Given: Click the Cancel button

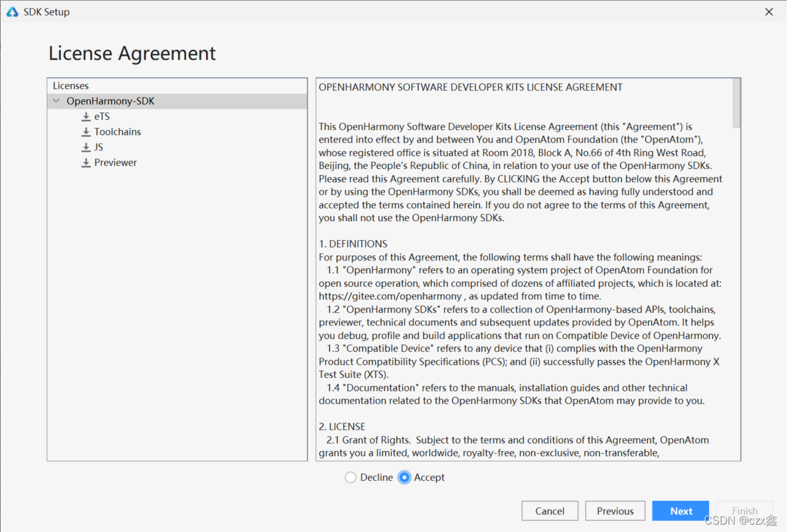Looking at the screenshot, I should tap(550, 511).
